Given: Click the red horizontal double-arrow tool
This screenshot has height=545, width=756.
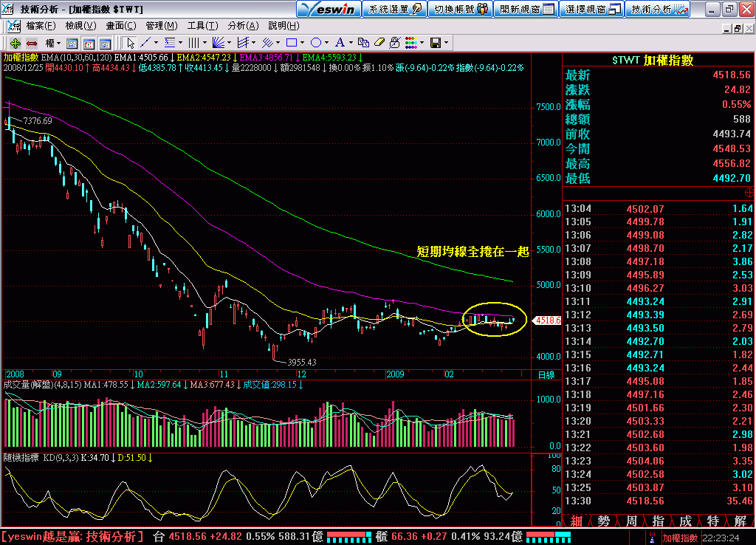Looking at the screenshot, I should (32, 44).
